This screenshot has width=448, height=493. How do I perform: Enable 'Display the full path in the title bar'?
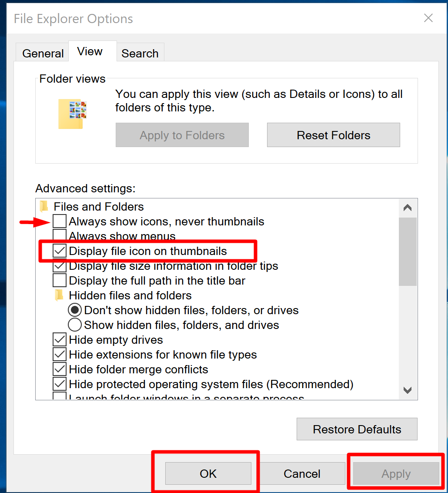point(59,281)
